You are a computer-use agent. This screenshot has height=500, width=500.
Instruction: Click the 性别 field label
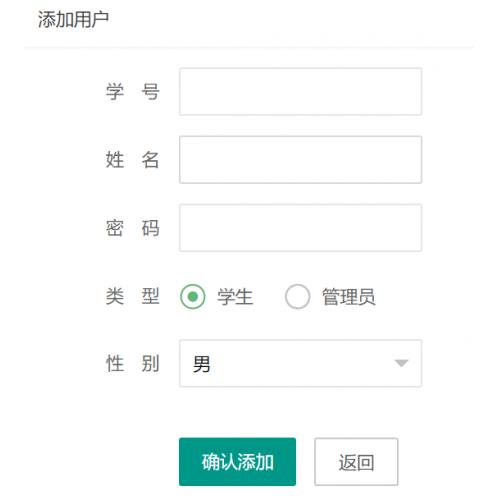(133, 363)
